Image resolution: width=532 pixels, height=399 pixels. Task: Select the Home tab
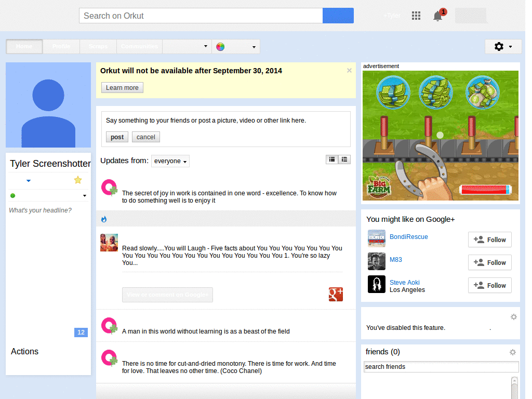coord(24,46)
